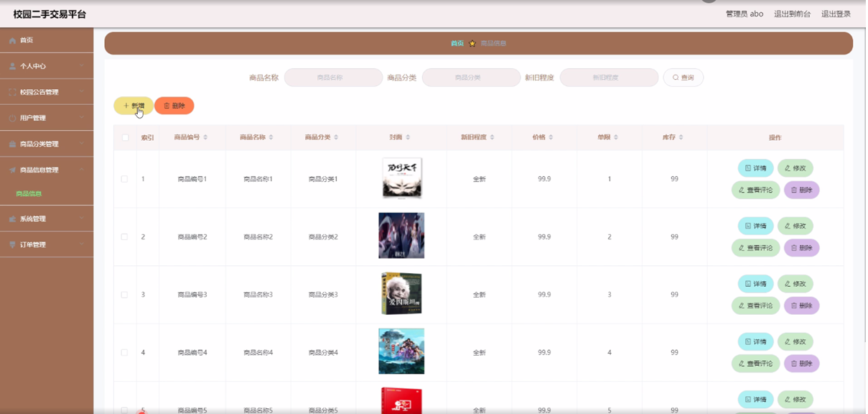Expand the 个人中心 chevron in sidebar

coord(81,66)
